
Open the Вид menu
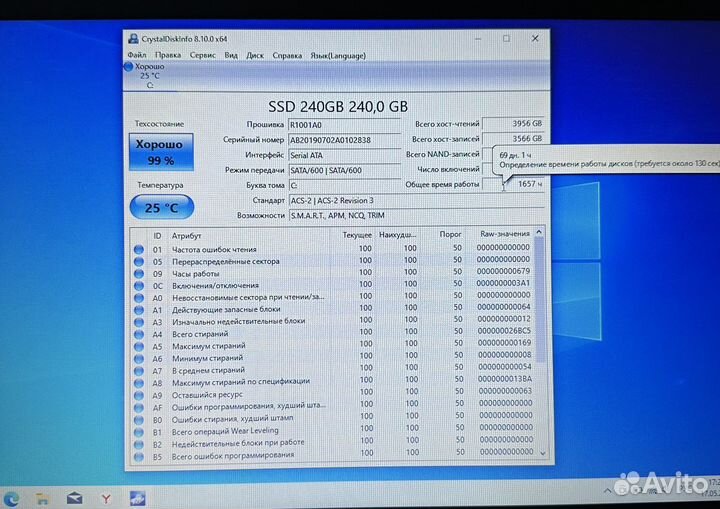pyautogui.click(x=231, y=55)
